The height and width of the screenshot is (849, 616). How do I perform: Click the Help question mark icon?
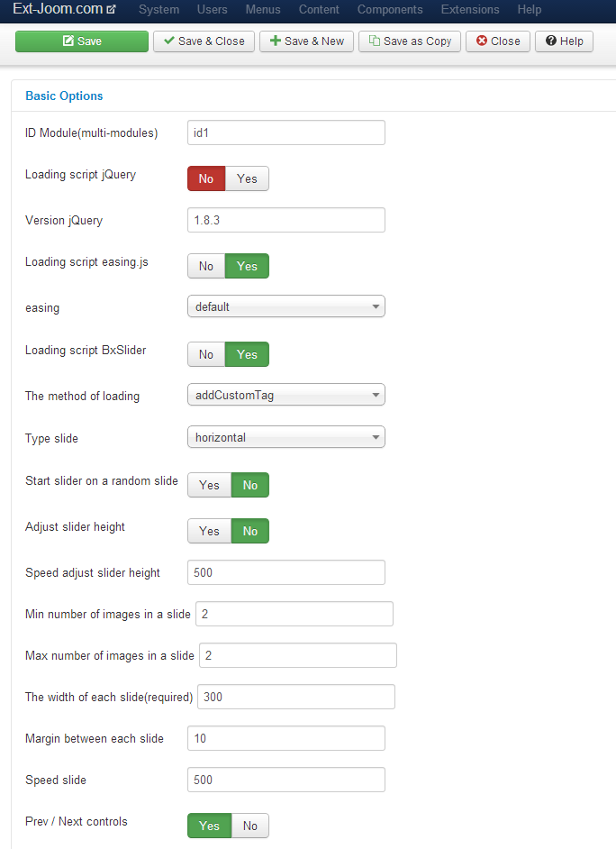click(550, 41)
